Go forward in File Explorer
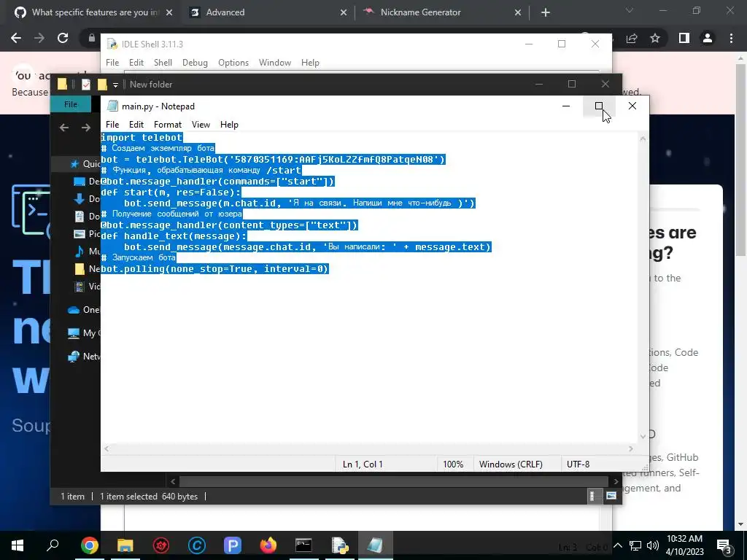The height and width of the screenshot is (560, 747). [86, 128]
